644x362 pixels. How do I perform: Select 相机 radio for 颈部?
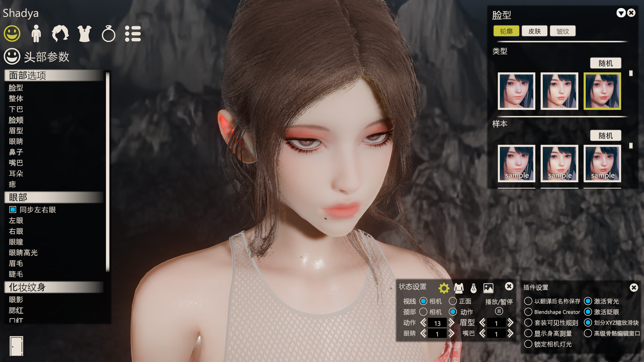[x=423, y=312]
